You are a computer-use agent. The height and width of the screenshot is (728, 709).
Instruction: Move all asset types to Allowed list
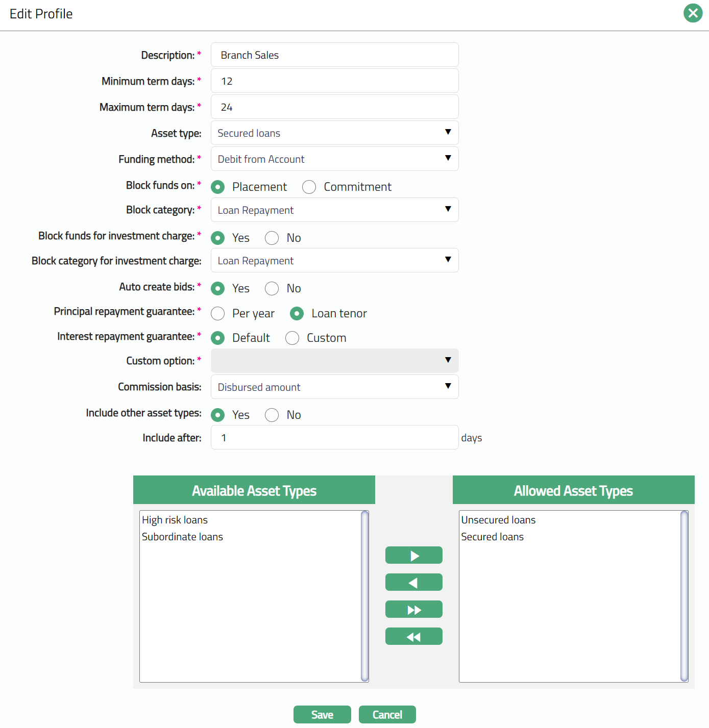413,609
